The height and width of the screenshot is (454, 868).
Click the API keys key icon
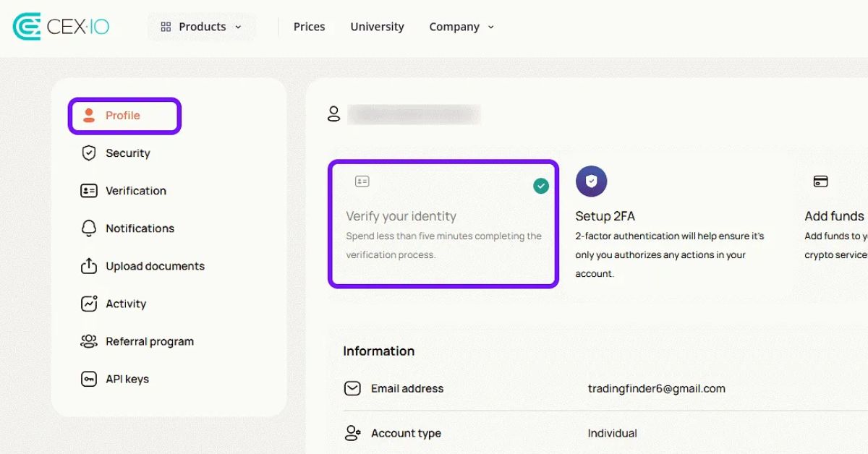coord(89,379)
